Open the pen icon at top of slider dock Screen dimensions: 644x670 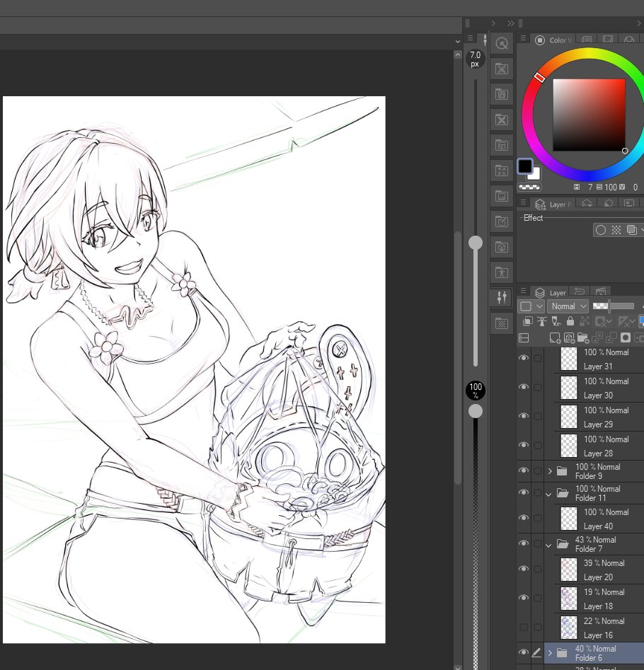485,40
